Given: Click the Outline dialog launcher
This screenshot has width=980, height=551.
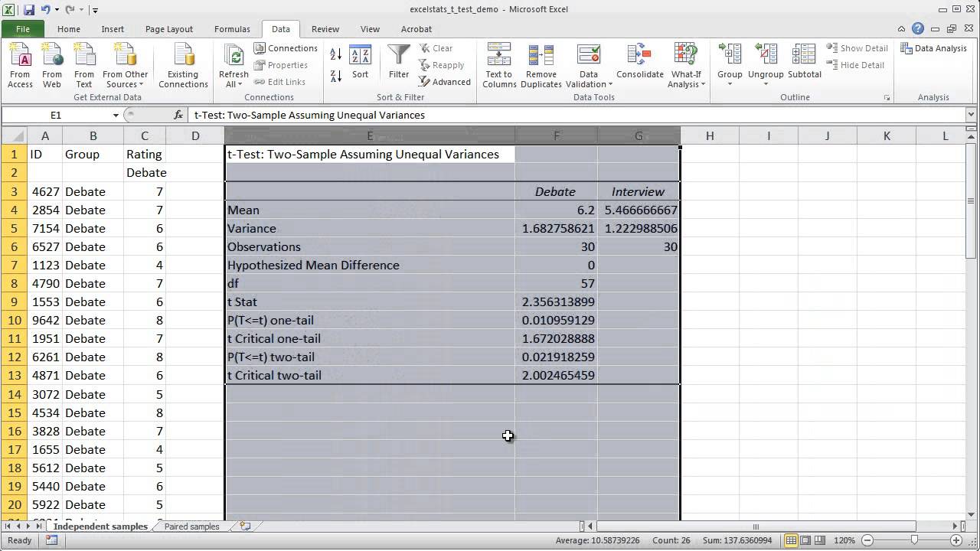Looking at the screenshot, I should coord(887,98).
